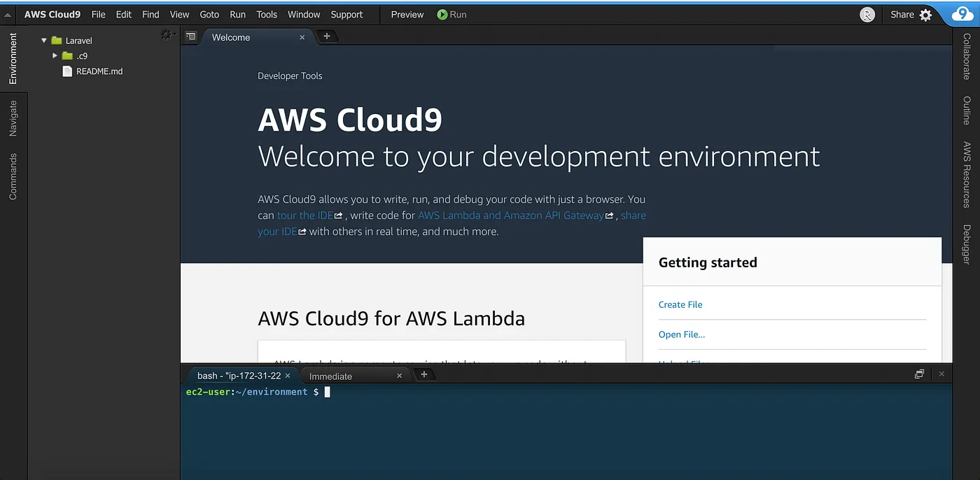This screenshot has height=480, width=980.
Task: Maximize the console pane icon
Action: [x=919, y=374]
